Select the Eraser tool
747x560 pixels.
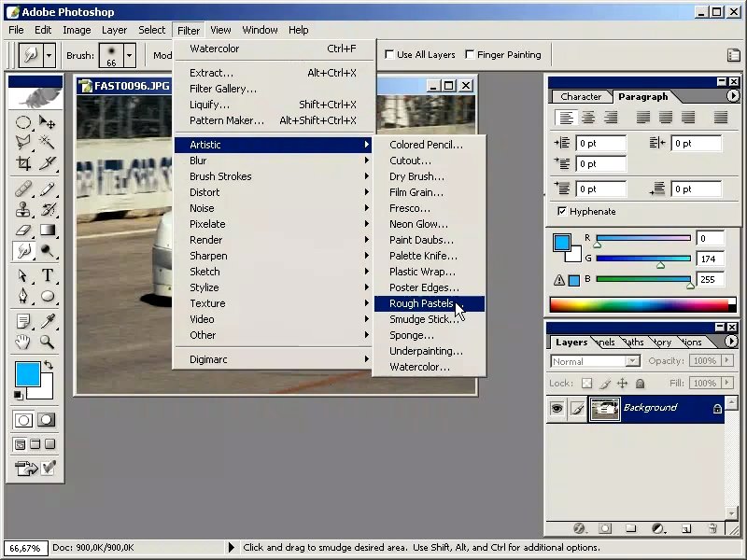[x=22, y=230]
